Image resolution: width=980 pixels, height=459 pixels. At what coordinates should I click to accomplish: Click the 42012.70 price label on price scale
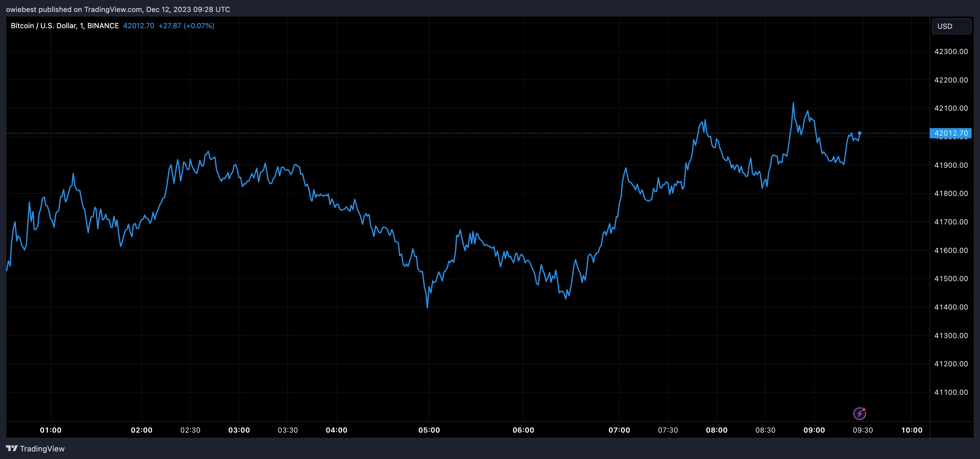point(951,133)
